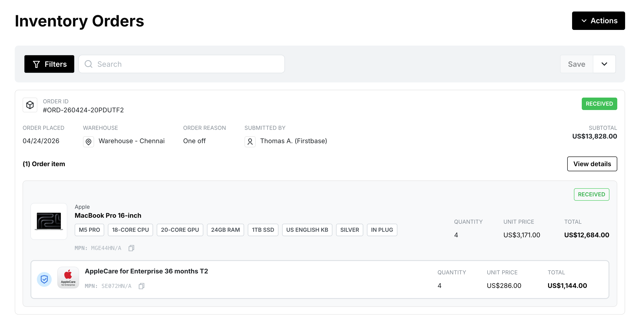Click MacBook total US$12,684.00

587,235
